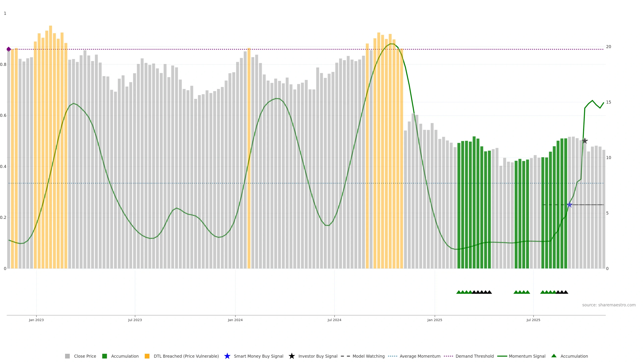Click the gray Close Price legend square

(x=67, y=356)
